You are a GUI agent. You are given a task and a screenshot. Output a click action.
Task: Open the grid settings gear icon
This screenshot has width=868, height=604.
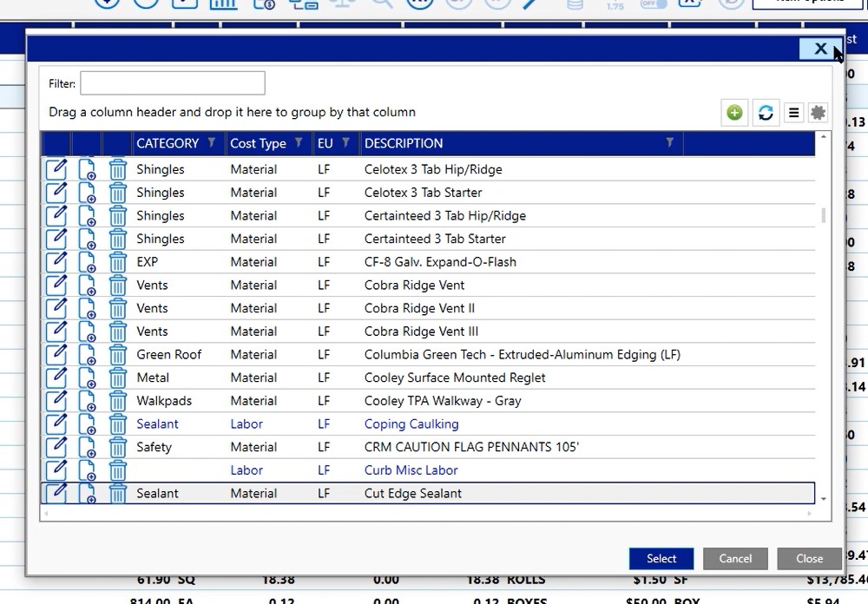coord(818,113)
